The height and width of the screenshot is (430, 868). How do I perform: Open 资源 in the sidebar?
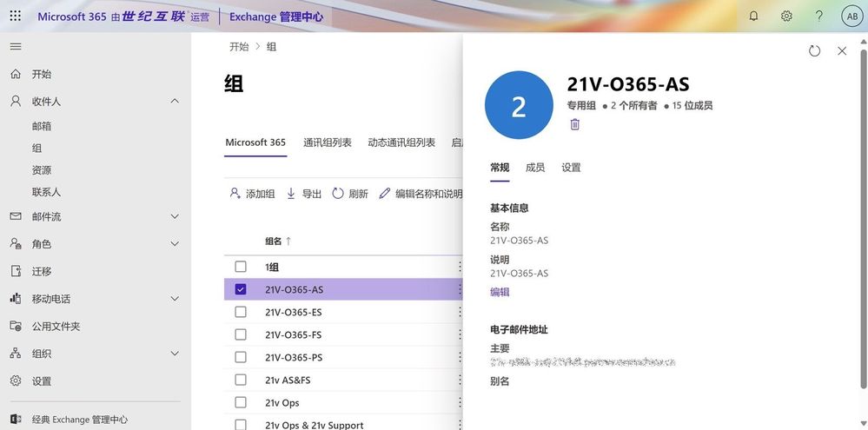(x=42, y=170)
